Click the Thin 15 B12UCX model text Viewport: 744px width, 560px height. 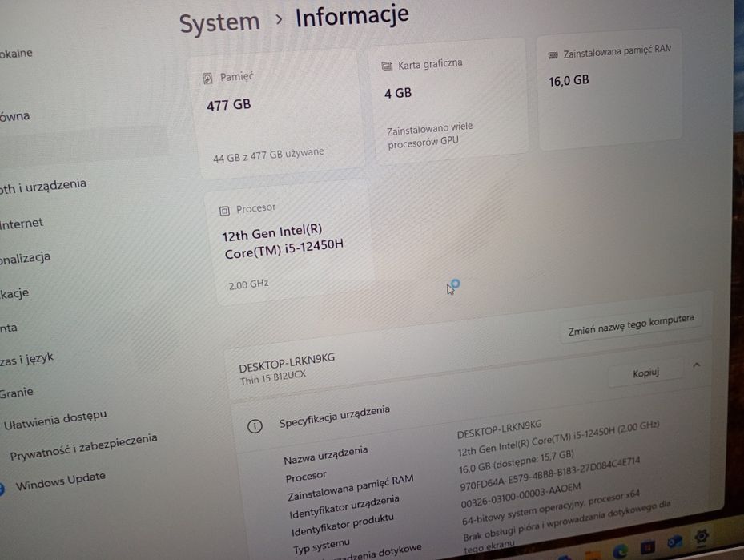(273, 377)
